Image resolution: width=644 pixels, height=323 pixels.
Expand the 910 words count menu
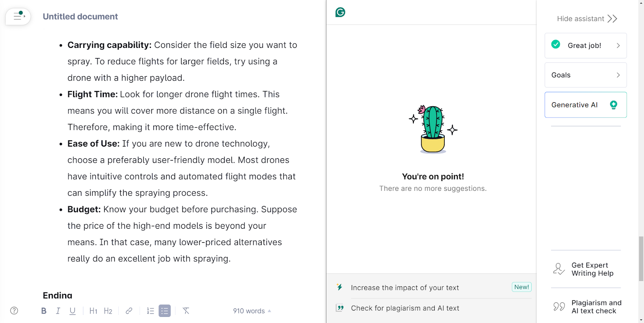tap(252, 311)
